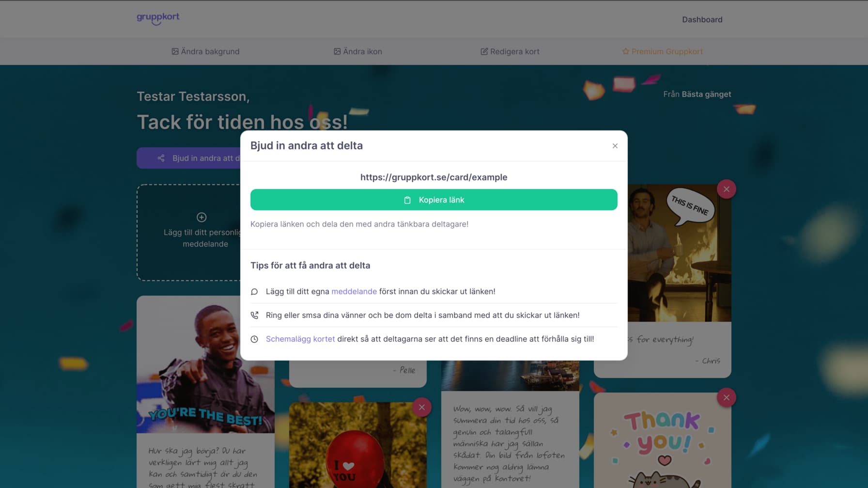This screenshot has width=868, height=488.
Task: Select the gruppkort.se/card/example URL text
Action: pos(434,177)
